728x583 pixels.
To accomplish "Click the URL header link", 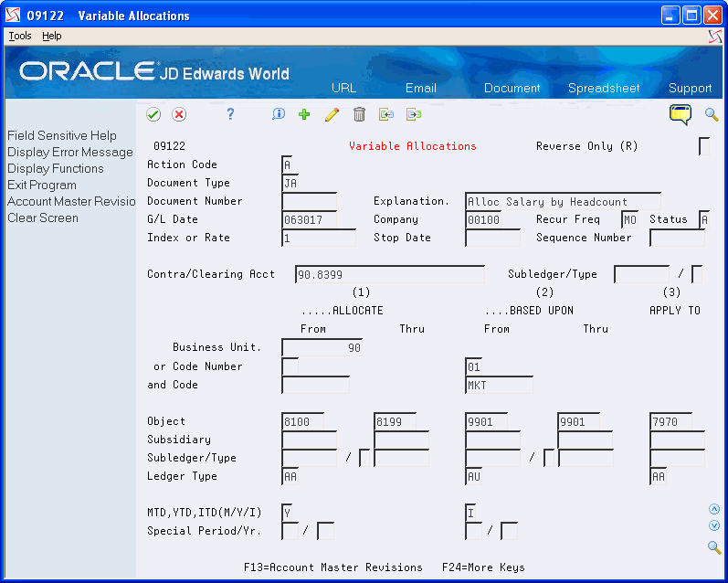I will click(x=344, y=88).
